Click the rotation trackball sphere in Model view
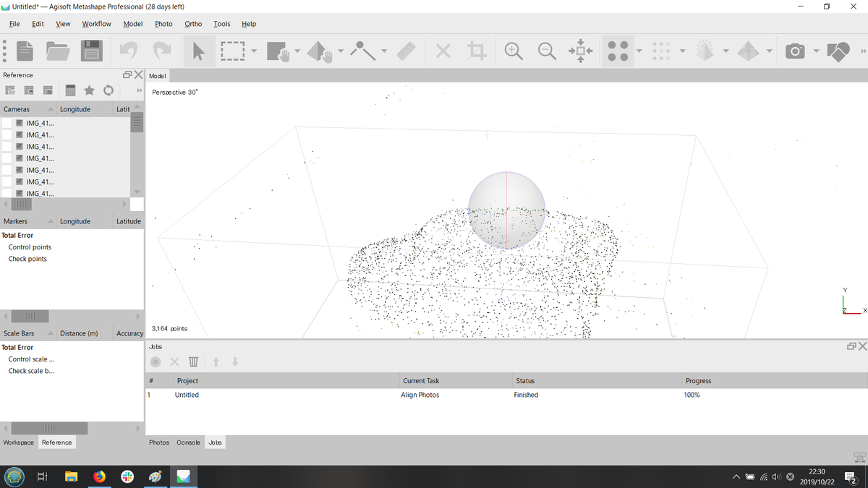The image size is (868, 488). (506, 210)
